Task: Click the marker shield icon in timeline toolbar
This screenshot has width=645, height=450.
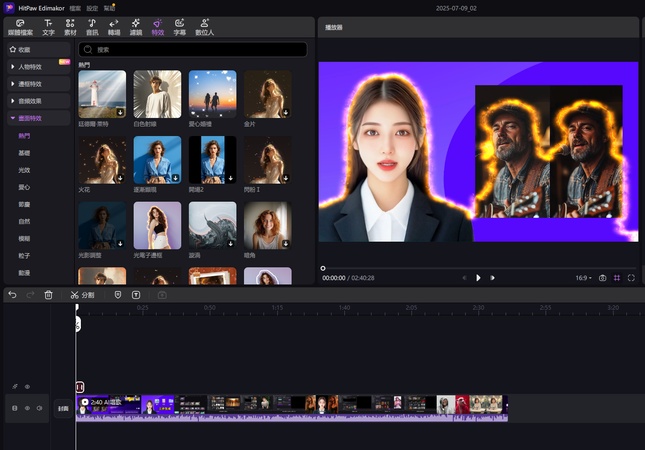Action: click(x=118, y=295)
